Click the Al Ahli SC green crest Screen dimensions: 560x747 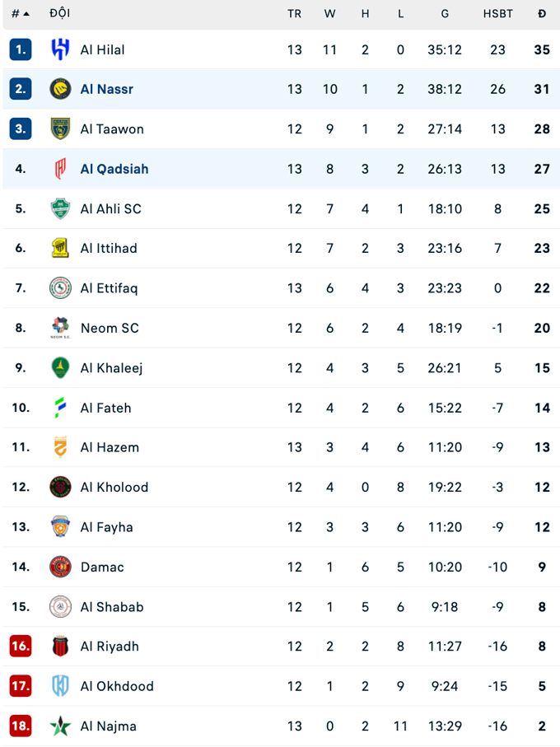(x=60, y=208)
